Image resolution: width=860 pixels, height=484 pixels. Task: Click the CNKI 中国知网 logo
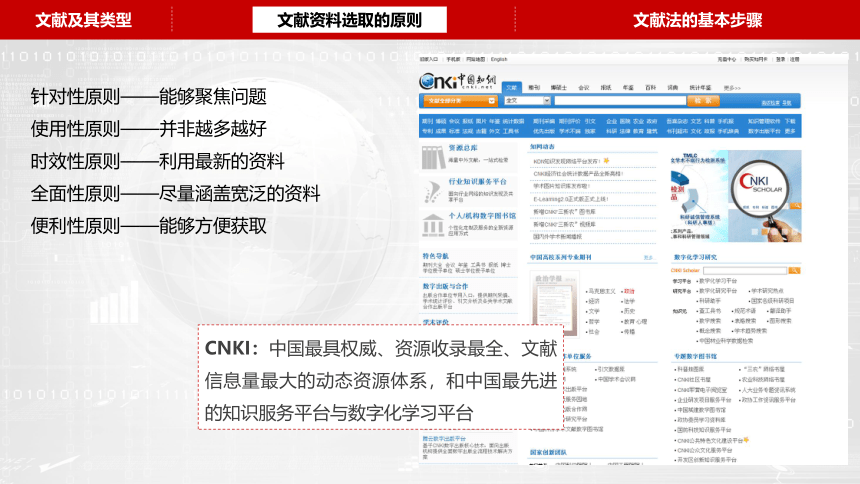pos(458,81)
